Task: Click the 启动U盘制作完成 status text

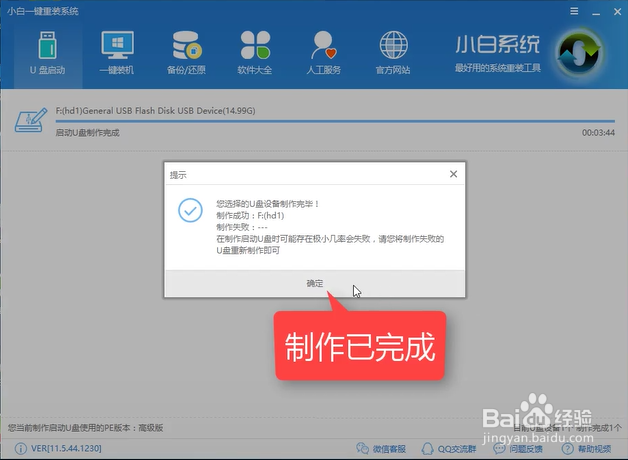Action: pos(87,133)
